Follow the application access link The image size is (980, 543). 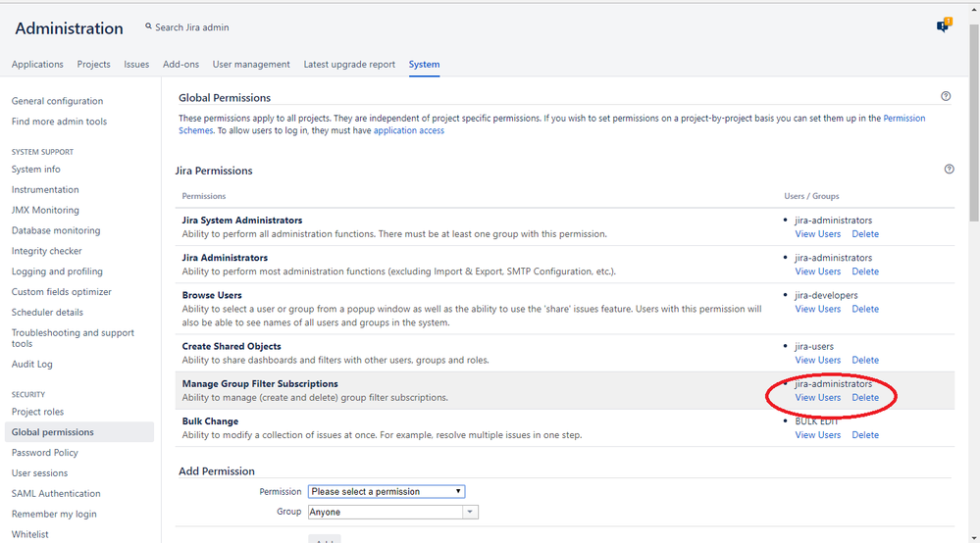[409, 130]
